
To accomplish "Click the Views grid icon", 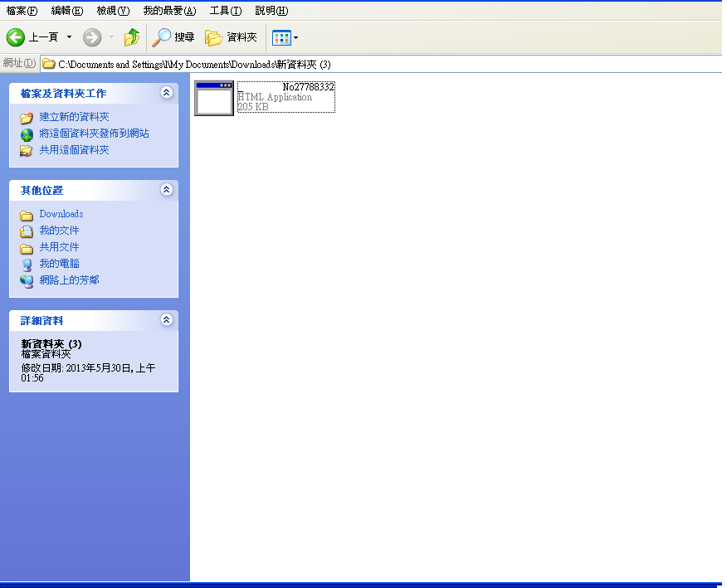I will pyautogui.click(x=281, y=37).
